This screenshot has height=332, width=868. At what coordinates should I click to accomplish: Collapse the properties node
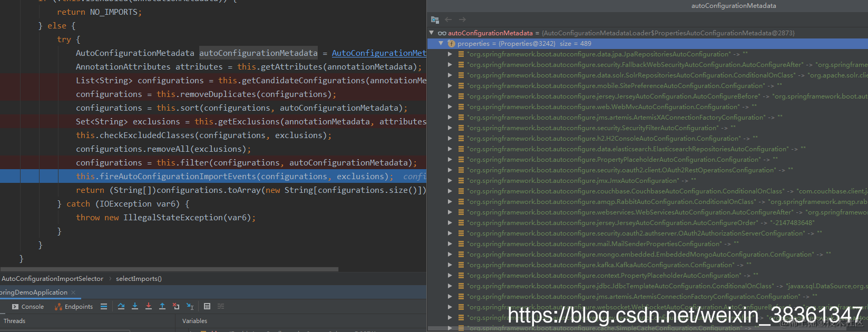441,44
